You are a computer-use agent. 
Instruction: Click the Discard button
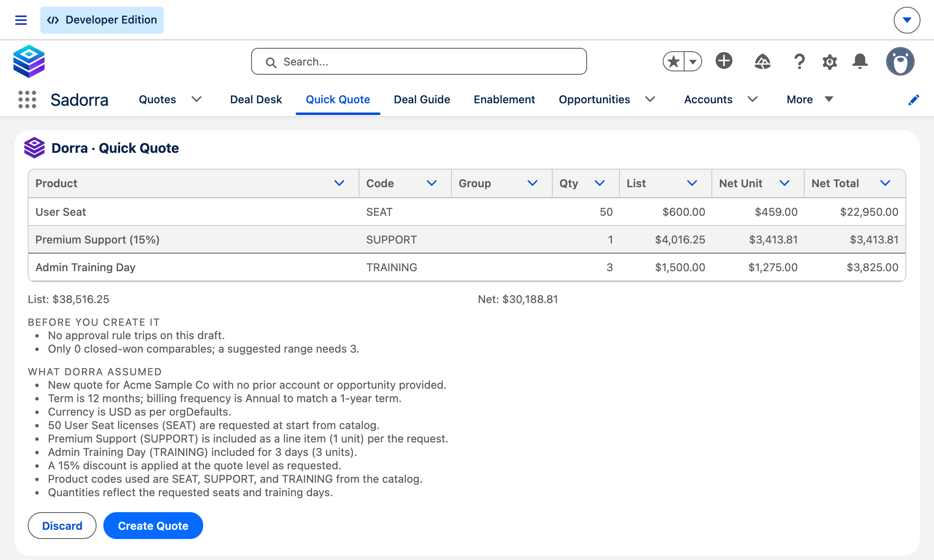62,526
